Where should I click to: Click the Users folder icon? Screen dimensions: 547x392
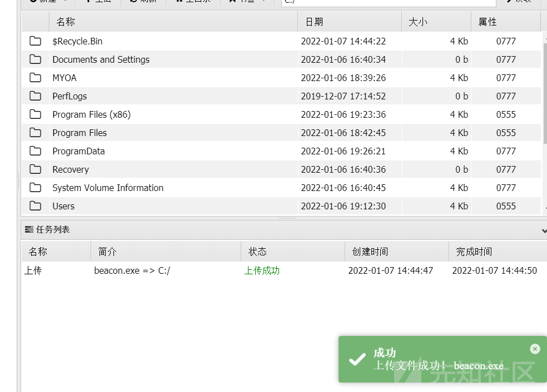(35, 206)
